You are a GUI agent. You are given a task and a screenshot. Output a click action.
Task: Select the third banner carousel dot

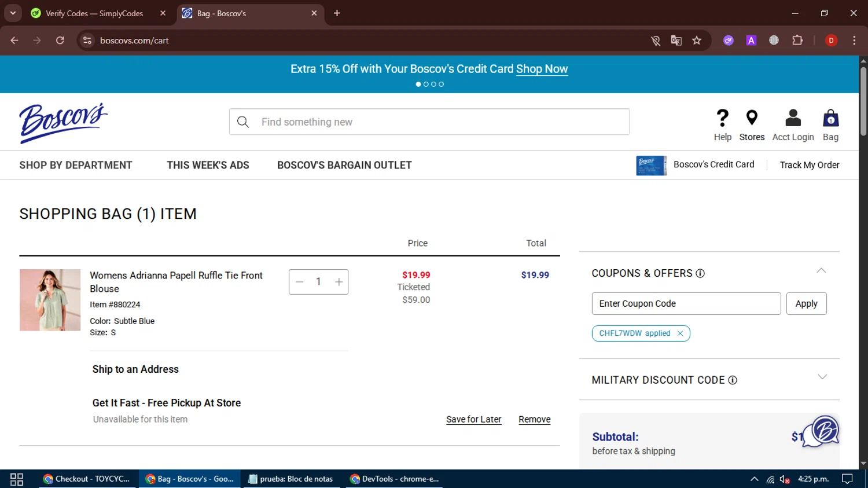(433, 85)
